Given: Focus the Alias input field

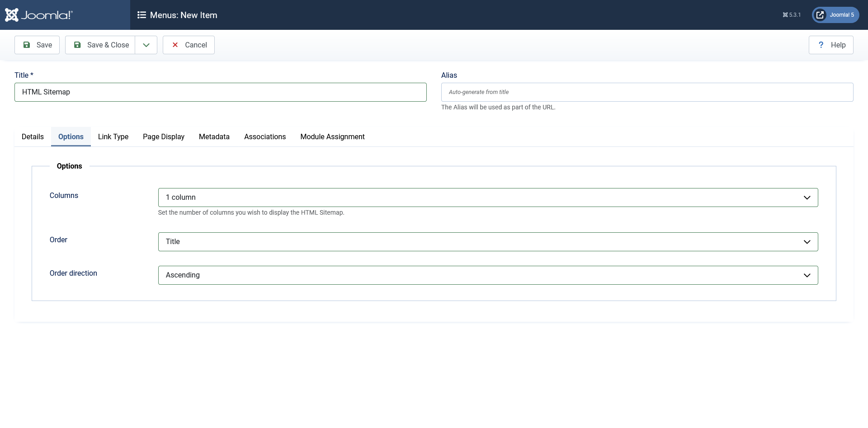Looking at the screenshot, I should [x=647, y=92].
